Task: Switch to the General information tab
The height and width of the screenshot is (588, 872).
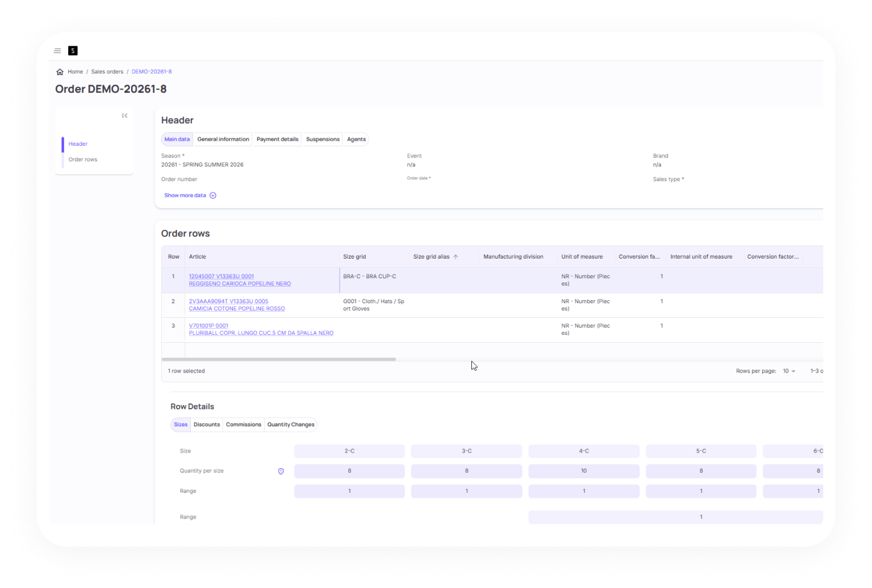Action: (223, 140)
